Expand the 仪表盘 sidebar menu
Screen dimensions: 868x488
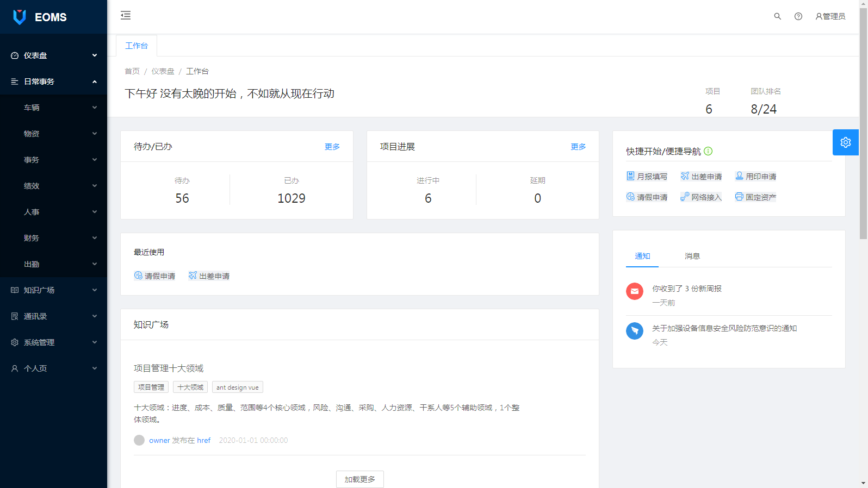[53, 55]
